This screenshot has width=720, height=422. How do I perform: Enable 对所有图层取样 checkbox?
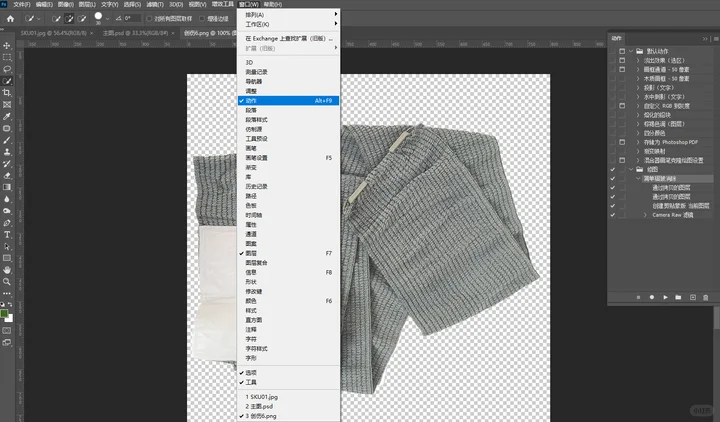pyautogui.click(x=149, y=19)
